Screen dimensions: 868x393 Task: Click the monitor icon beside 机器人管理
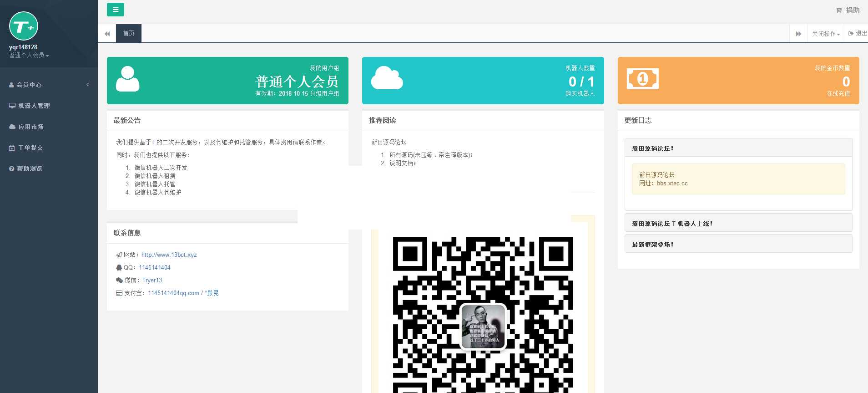point(12,106)
